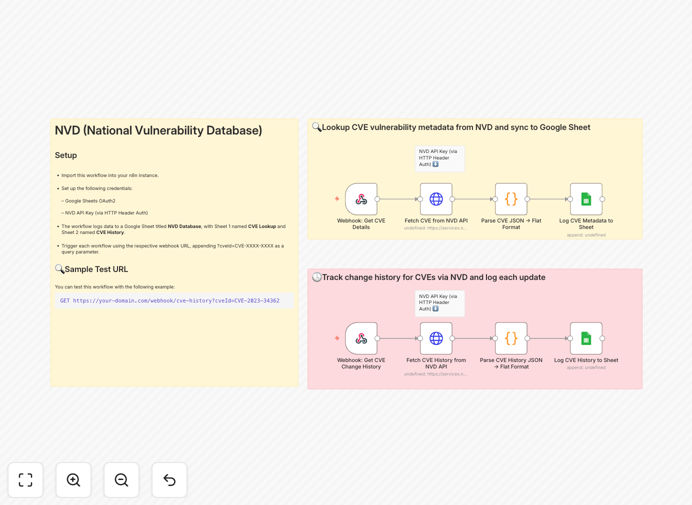692x505 pixels.
Task: Open the Log CVE Metadata to Sheet node
Action: click(586, 199)
